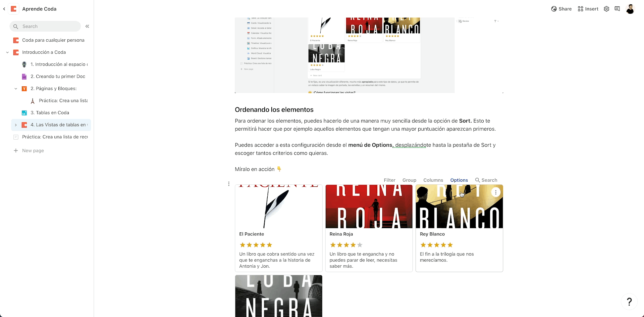Open the Options tab of the table
644x317 pixels.
[x=459, y=180]
